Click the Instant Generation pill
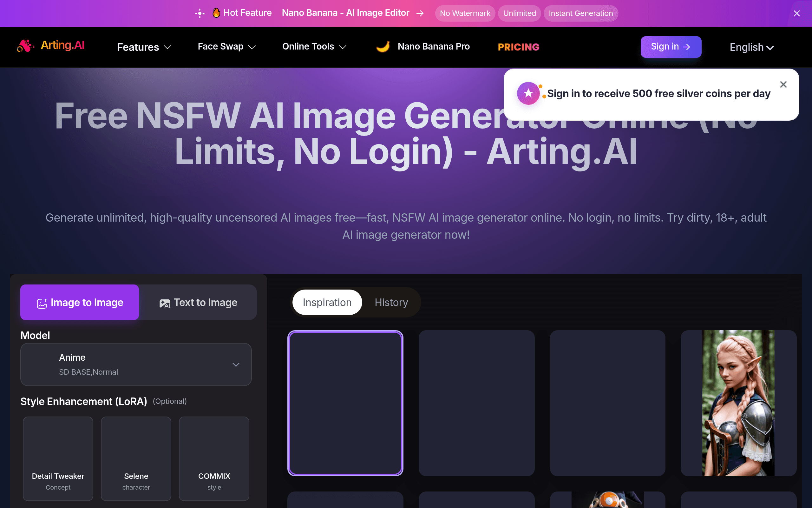Screen dimensions: 812x508 (581, 13)
